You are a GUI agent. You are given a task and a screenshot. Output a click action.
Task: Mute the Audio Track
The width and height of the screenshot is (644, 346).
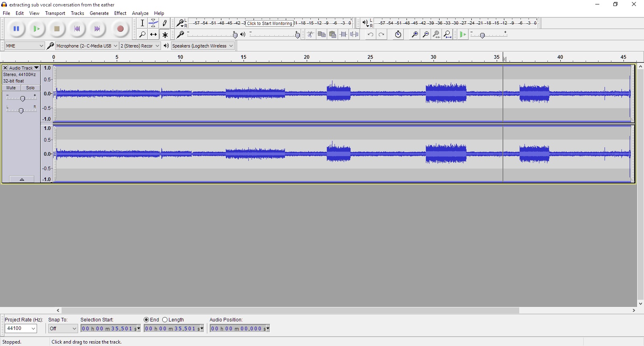(x=11, y=88)
